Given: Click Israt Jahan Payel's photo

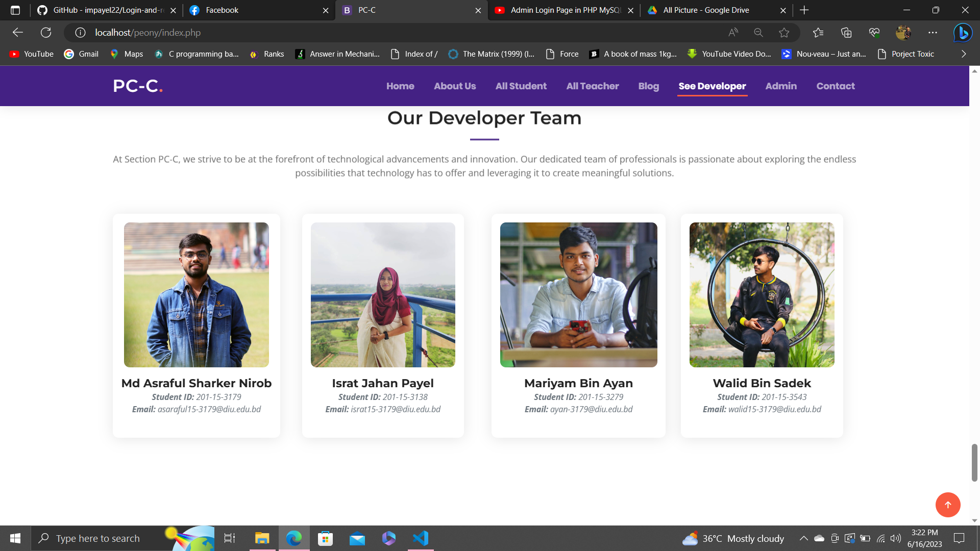Looking at the screenshot, I should coord(383,294).
